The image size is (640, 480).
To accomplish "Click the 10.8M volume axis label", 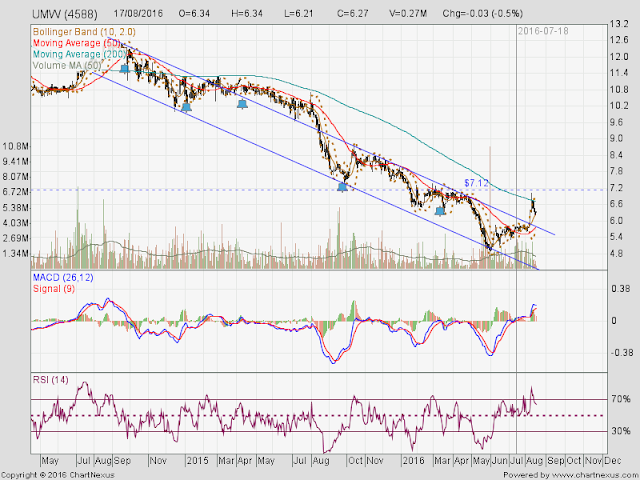I will point(16,146).
